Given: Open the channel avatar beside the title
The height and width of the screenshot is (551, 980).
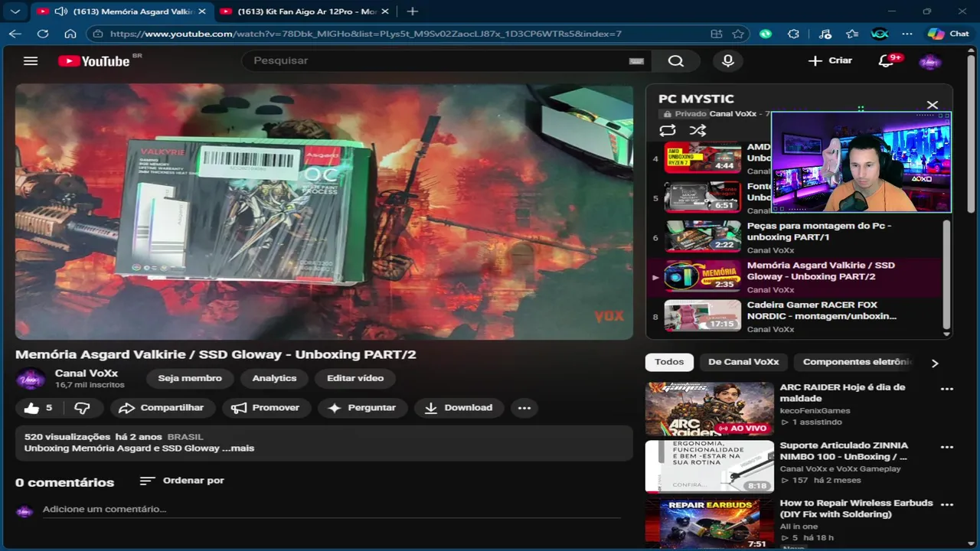Looking at the screenshot, I should coord(31,379).
